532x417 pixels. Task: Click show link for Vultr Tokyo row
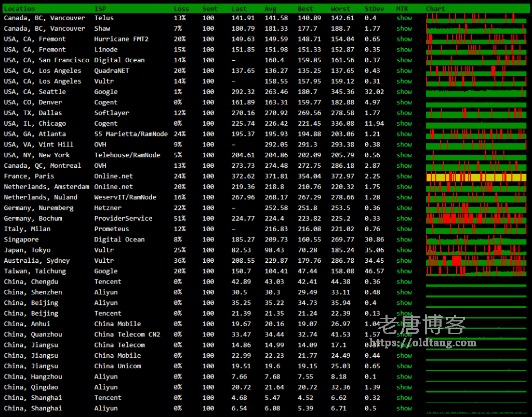[x=404, y=250]
